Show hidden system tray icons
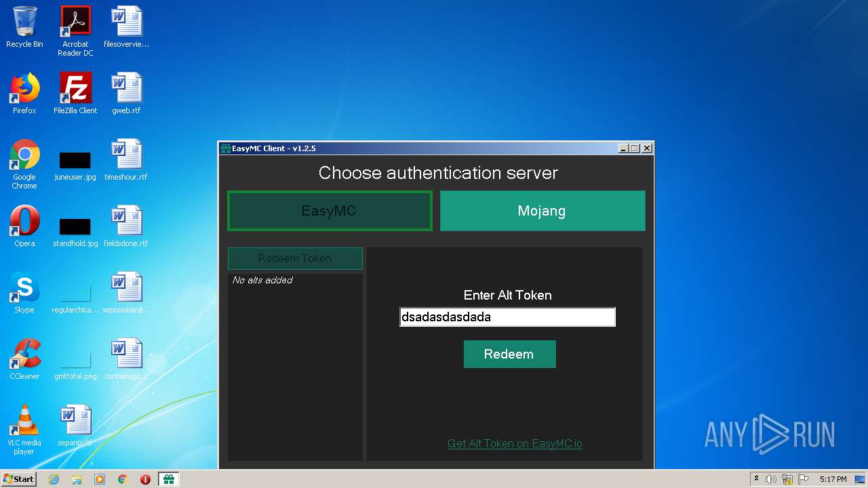Screen dimensions: 868x488 click(x=756, y=479)
